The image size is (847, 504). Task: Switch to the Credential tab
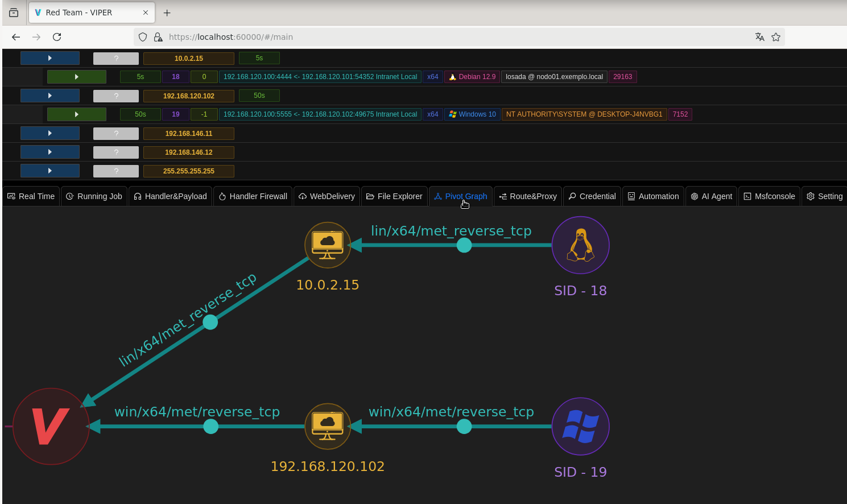tap(592, 196)
